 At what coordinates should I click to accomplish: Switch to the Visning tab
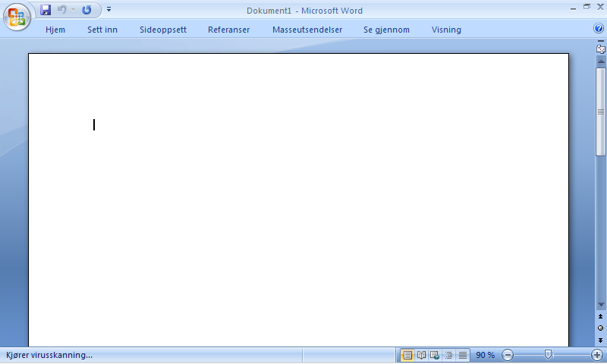(446, 30)
